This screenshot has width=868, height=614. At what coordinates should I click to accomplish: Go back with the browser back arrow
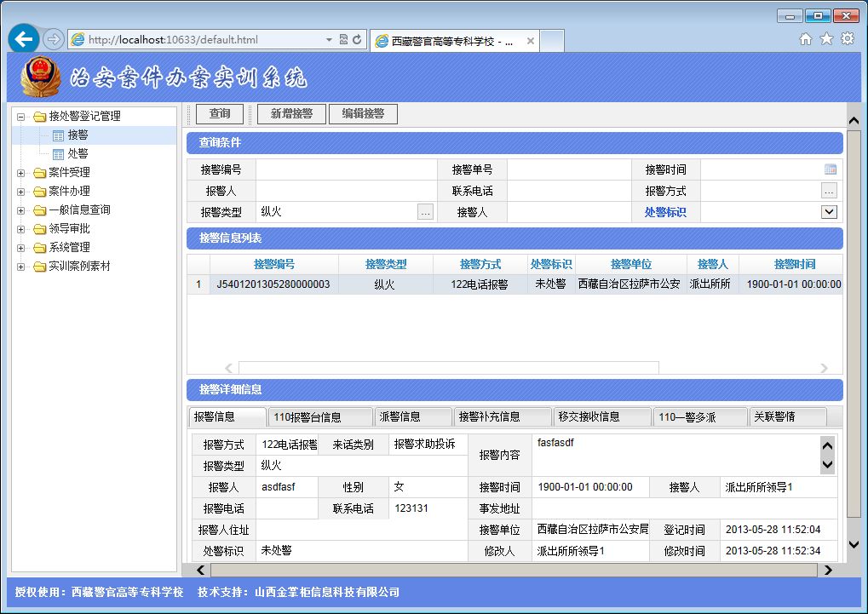24,39
